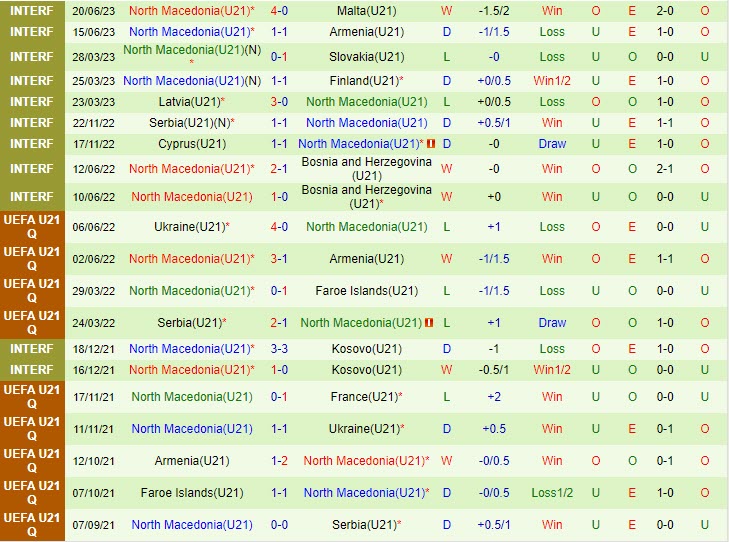
Task: Click date 28/03/23
Action: [x=93, y=57]
